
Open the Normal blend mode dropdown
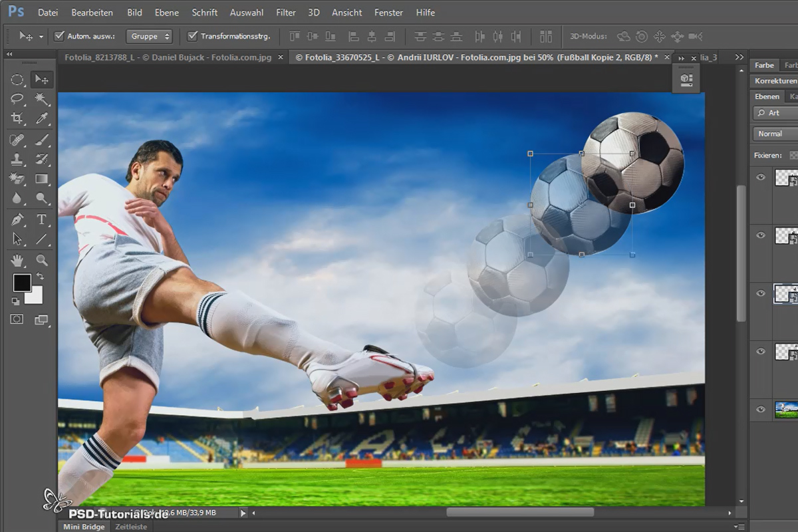[776, 134]
